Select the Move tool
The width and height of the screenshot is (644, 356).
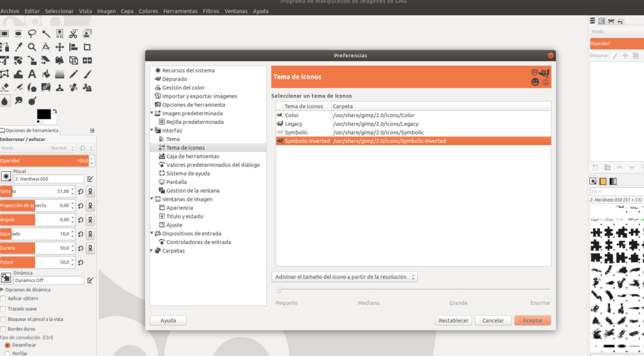click(x=60, y=47)
